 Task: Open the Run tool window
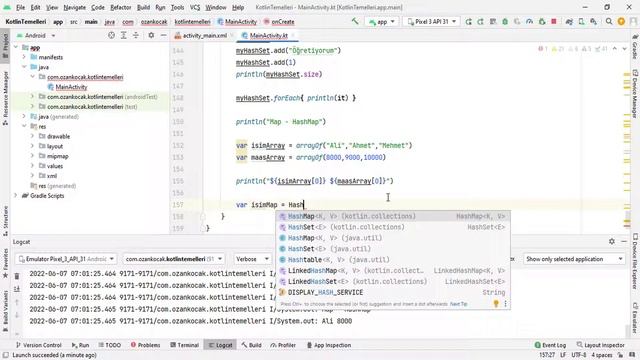click(80, 345)
